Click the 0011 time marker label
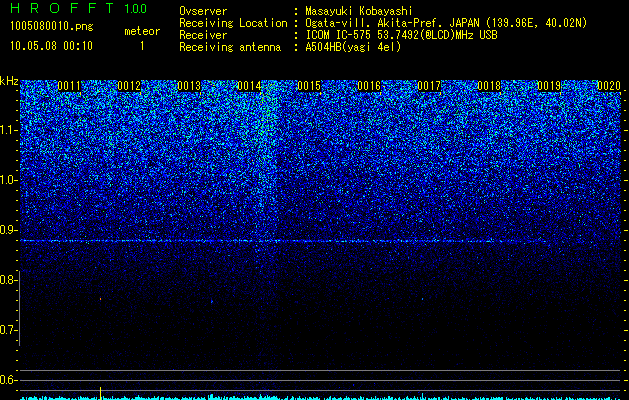629x400 pixels. pos(69,86)
